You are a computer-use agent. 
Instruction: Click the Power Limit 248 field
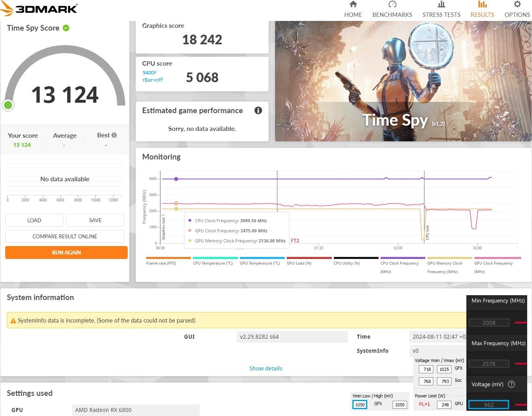click(445, 405)
